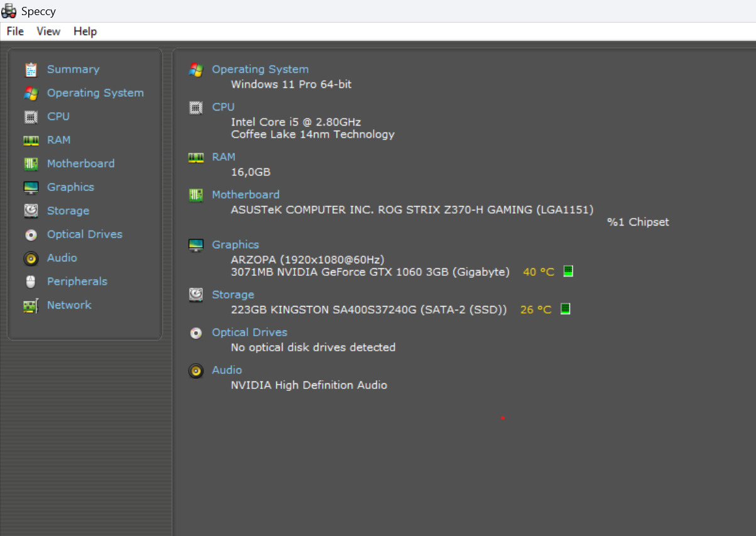Screen dimensions: 756x536
Task: Click the Graphics monitor icon in summary pane
Action: [196, 245]
